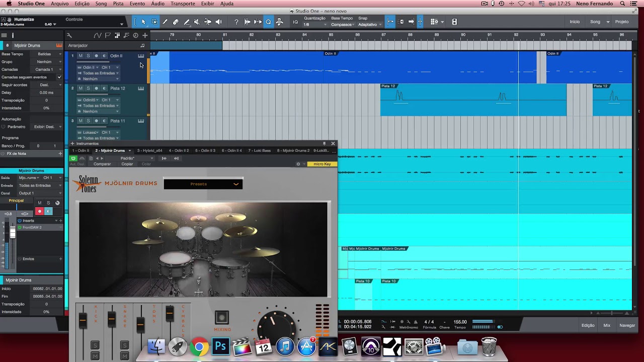Select the Range tool
Viewport: 644px width, 362px height.
click(x=154, y=22)
